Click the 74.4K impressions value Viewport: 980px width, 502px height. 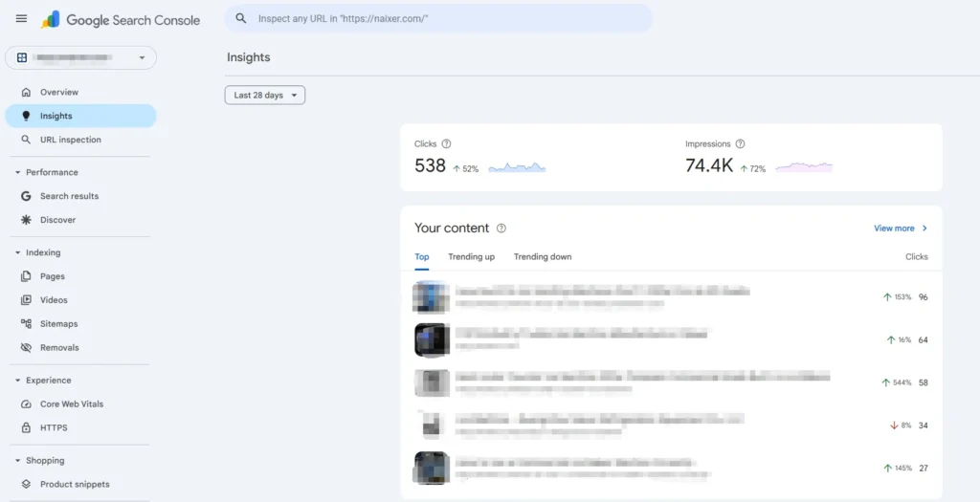tap(709, 166)
